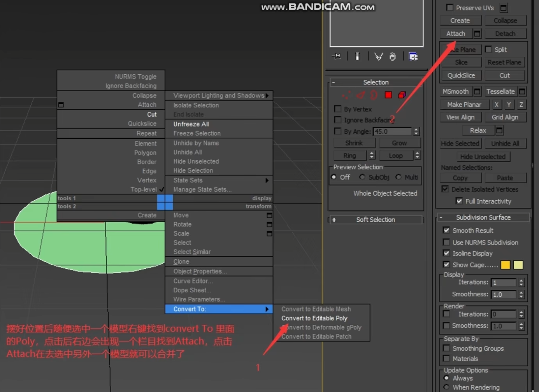Click pale yellow Show Cage color swatch
The width and height of the screenshot is (539, 392).
point(518,265)
